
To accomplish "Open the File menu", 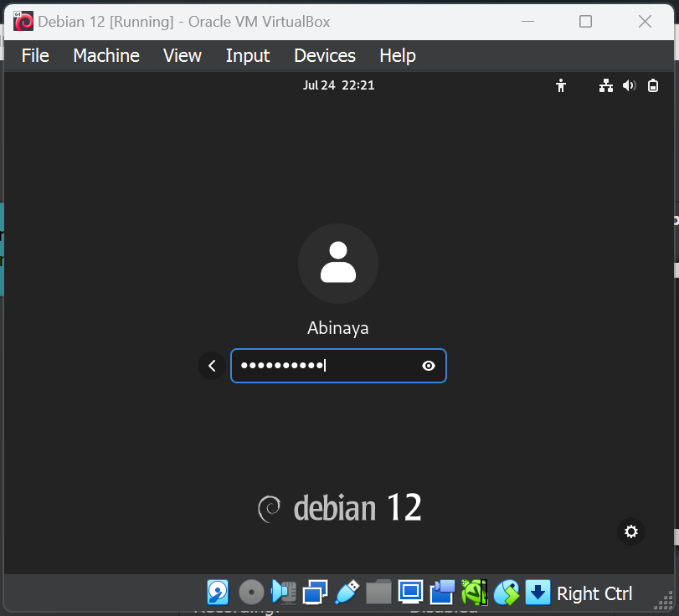I will 35,55.
